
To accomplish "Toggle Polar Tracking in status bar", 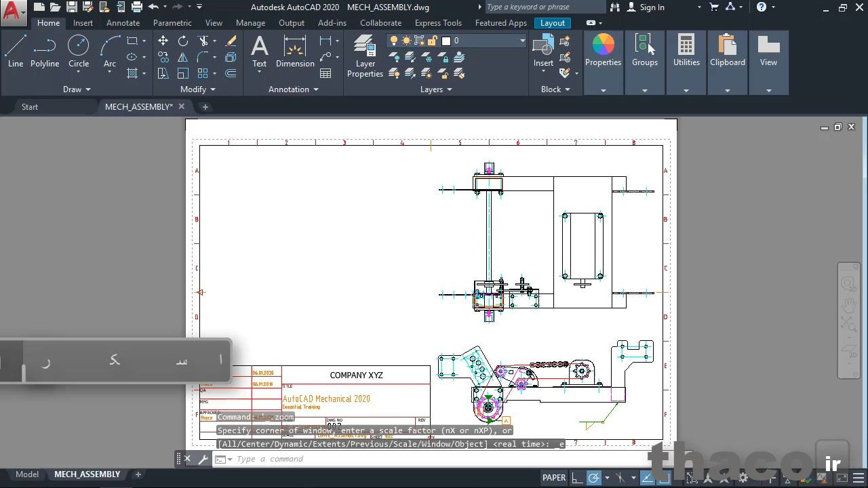I will (593, 478).
